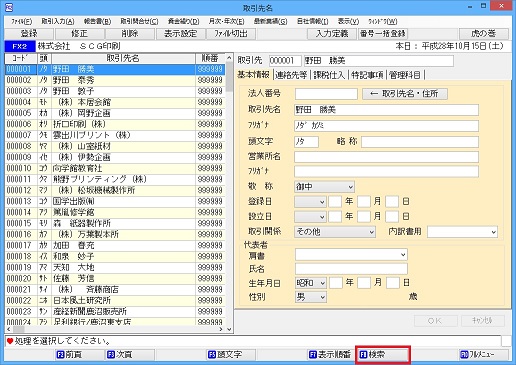Click the ファイル切出 button

coord(231,34)
